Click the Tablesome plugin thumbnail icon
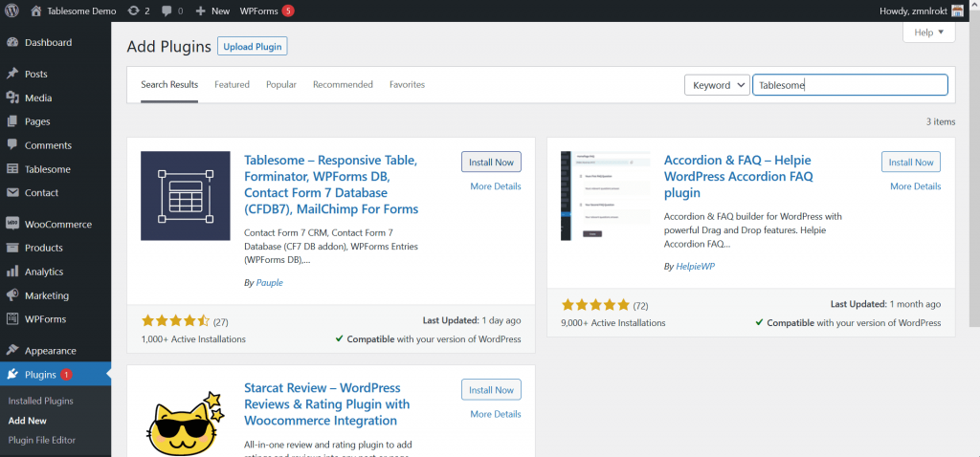This screenshot has width=980, height=457. click(186, 195)
